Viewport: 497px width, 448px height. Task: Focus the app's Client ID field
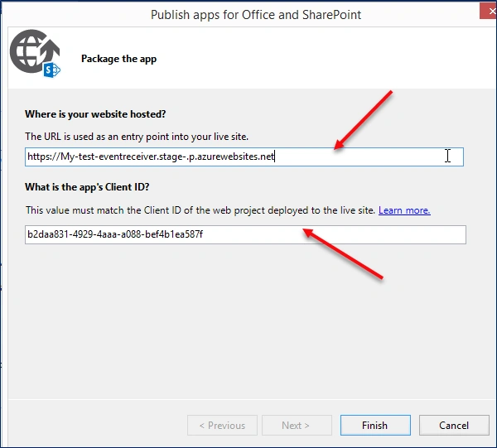pos(245,234)
